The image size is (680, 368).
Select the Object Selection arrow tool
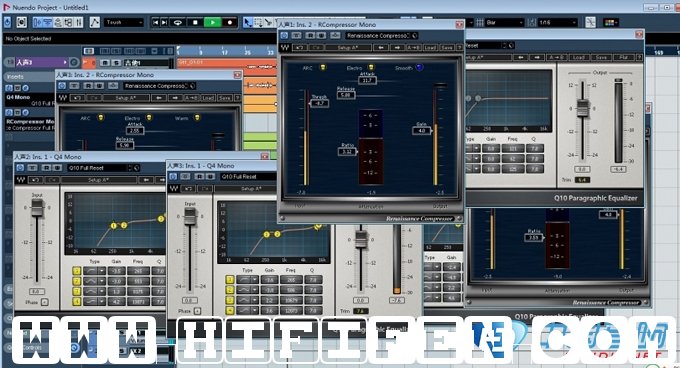247,22
